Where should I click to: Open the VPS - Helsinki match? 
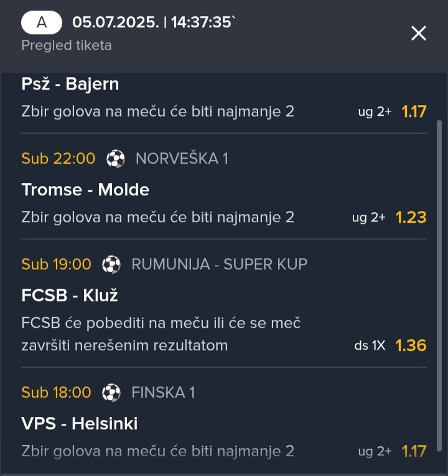tap(79, 423)
